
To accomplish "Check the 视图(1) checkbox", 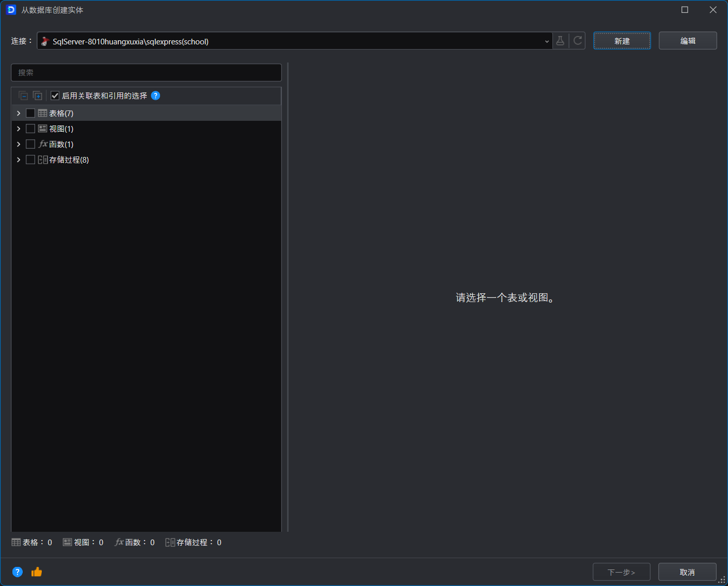I will pos(30,129).
